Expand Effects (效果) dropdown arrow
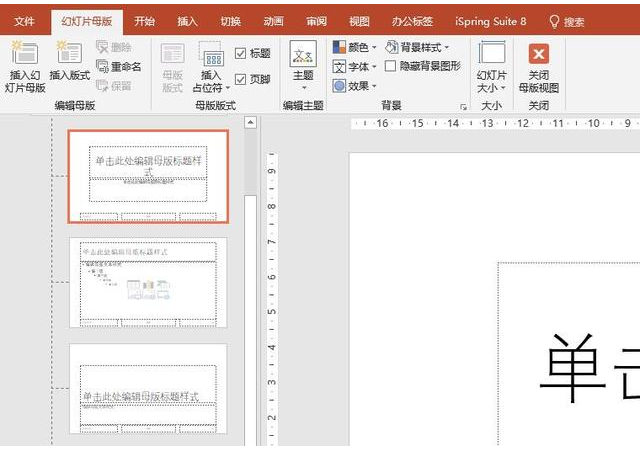The image size is (643, 452). click(374, 86)
